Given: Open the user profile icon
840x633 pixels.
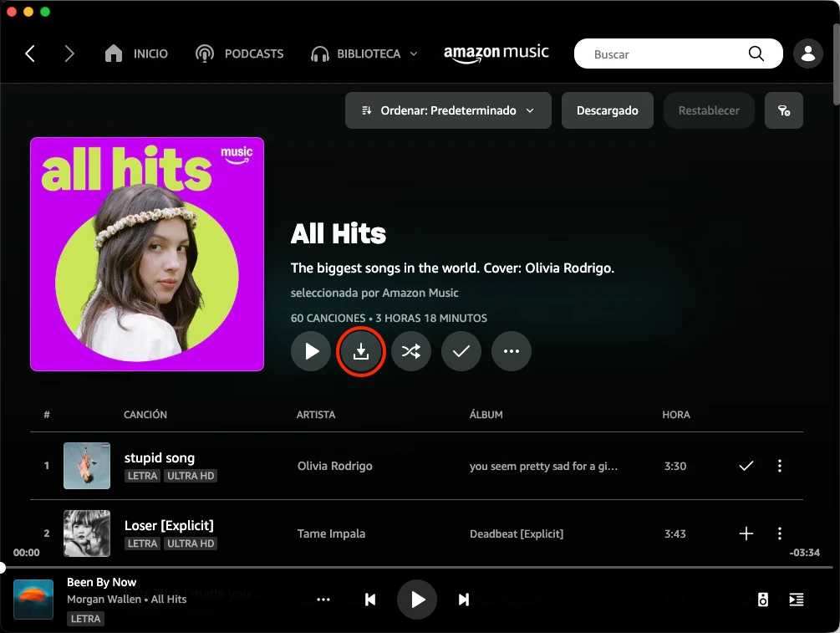Looking at the screenshot, I should pyautogui.click(x=808, y=54).
